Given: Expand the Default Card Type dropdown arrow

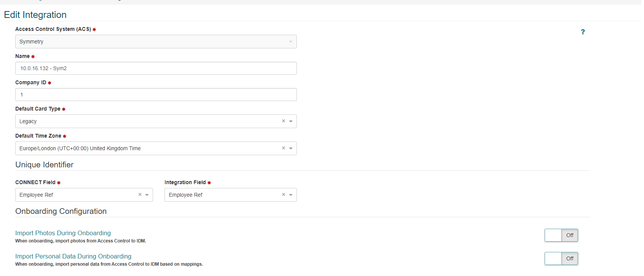Looking at the screenshot, I should 291,121.
